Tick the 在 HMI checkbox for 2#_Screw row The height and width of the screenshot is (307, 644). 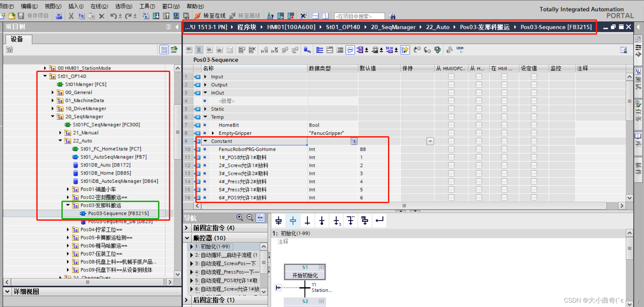point(504,165)
